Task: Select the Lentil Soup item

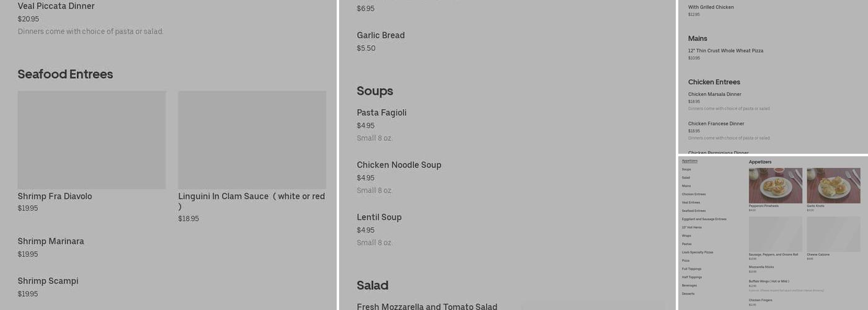Action: 379,217
